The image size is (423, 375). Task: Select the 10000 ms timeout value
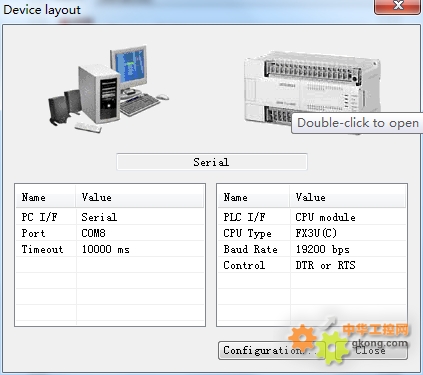click(x=105, y=249)
